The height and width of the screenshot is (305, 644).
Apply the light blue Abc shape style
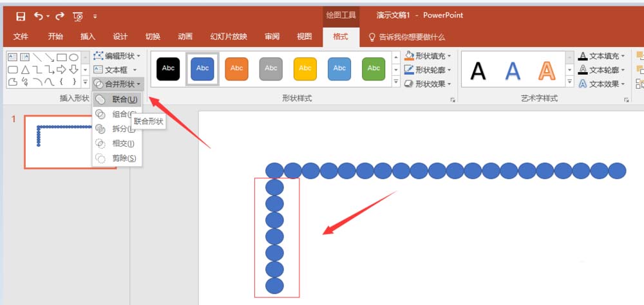(339, 69)
